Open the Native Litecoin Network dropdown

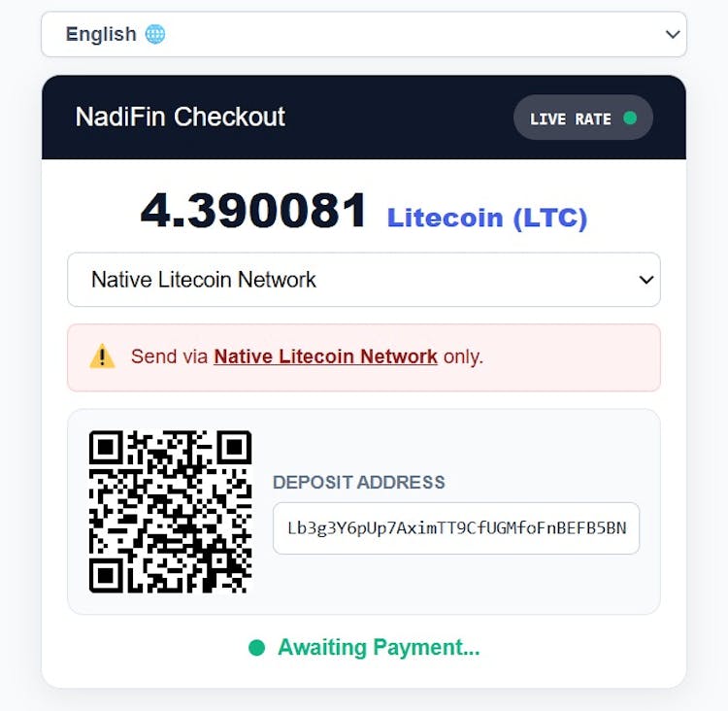tap(363, 280)
